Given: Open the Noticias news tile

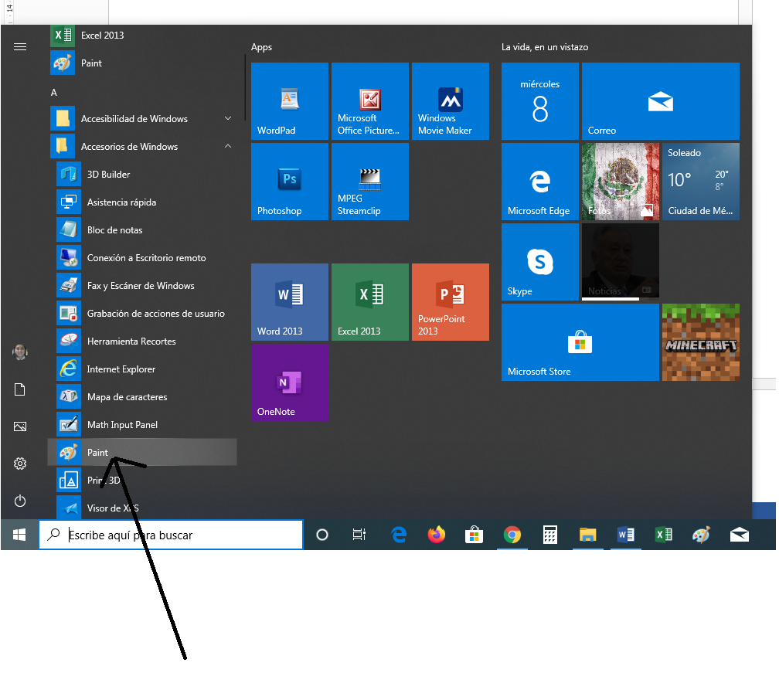Looking at the screenshot, I should [621, 262].
